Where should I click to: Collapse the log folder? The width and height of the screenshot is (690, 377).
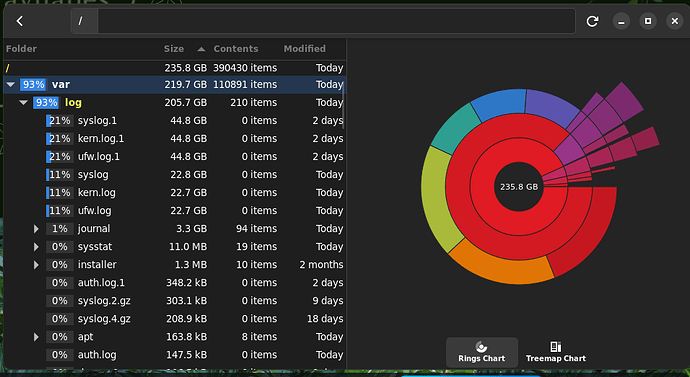pos(23,102)
